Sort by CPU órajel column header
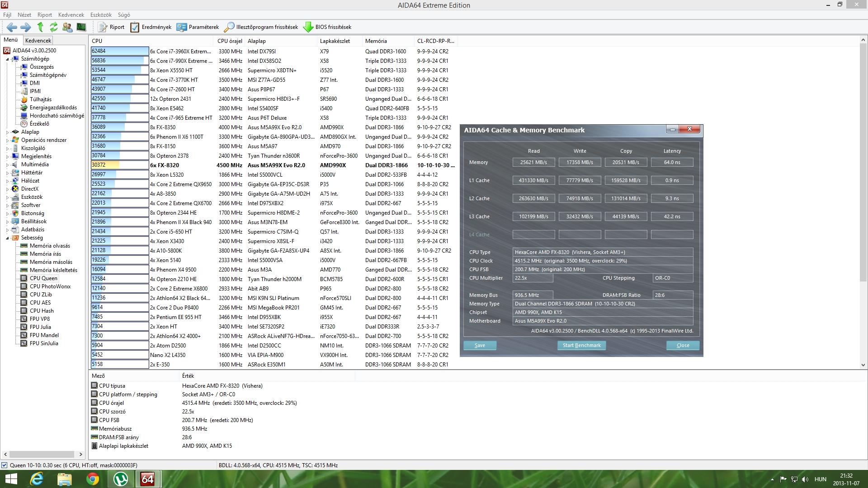This screenshot has height=488, width=868. [230, 41]
